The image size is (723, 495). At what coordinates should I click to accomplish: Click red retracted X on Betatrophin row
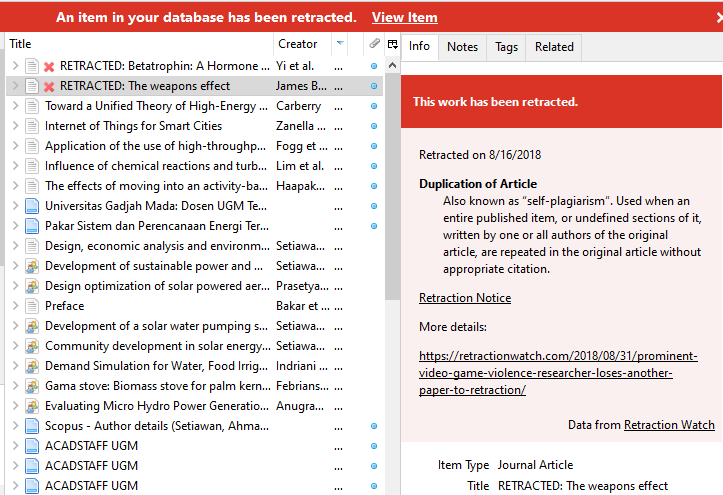pos(49,67)
